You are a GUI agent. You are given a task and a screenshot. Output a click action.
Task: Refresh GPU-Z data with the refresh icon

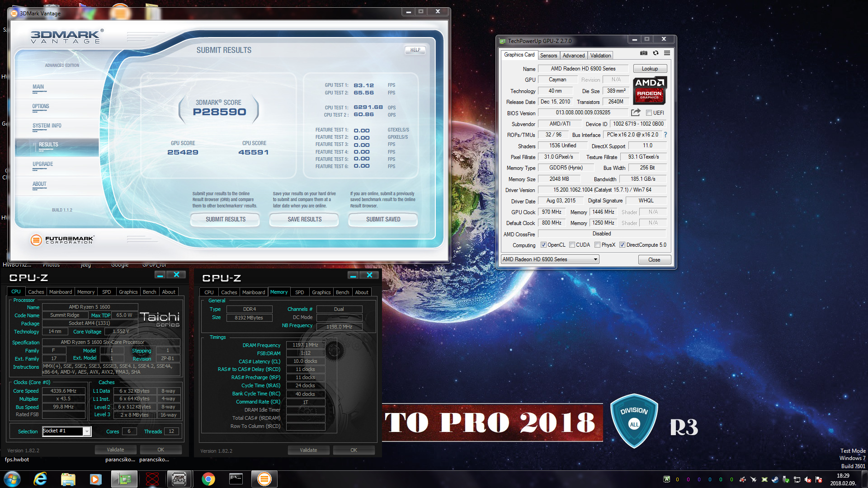(656, 53)
